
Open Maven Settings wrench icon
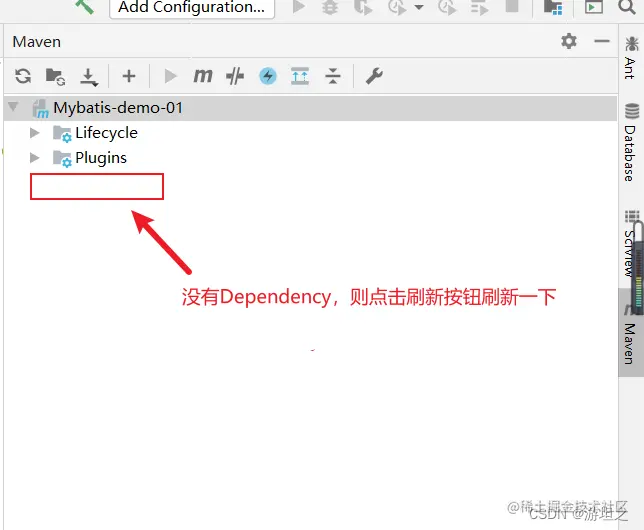tap(374, 76)
